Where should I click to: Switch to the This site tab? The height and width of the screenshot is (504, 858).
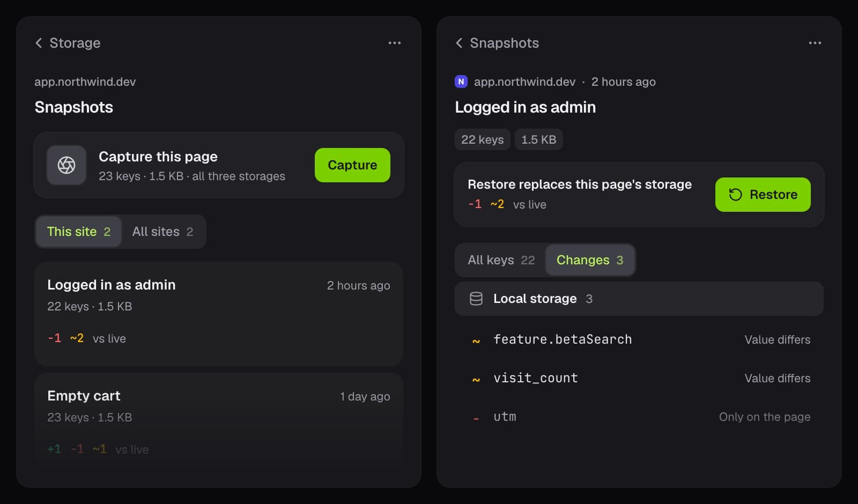79,232
